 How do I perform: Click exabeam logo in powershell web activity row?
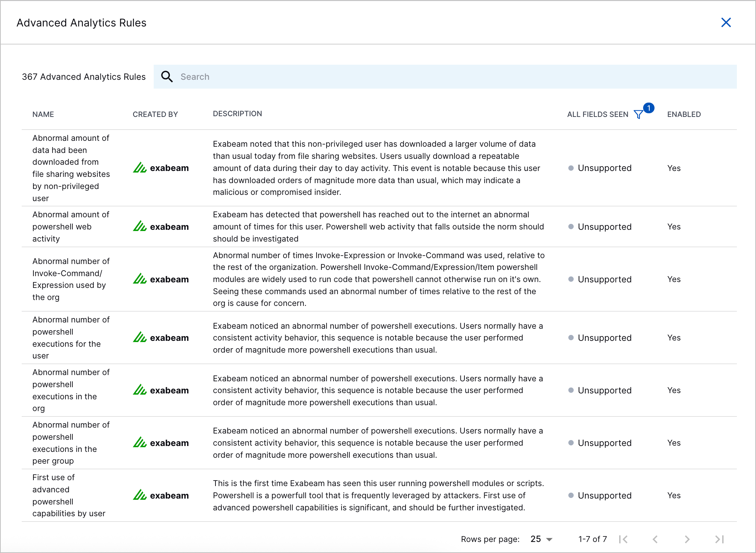tap(161, 227)
